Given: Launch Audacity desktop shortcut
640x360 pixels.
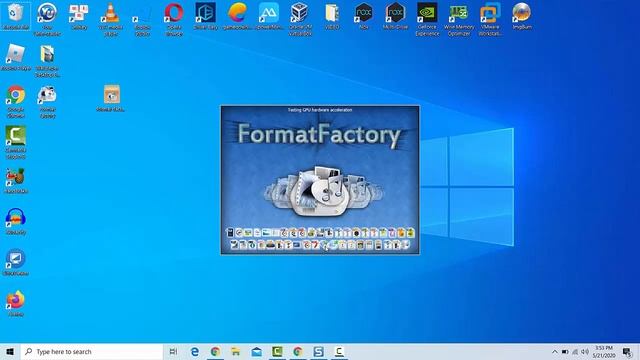Looking at the screenshot, I should tap(16, 221).
